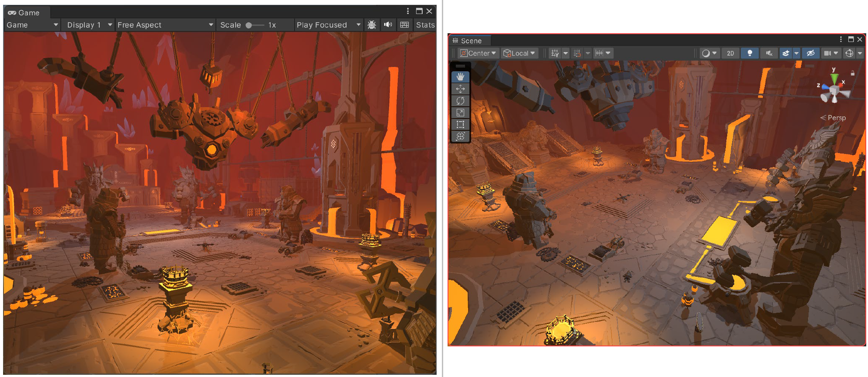Screen dimensions: 868x377
Task: Mute audio in the Game view
Action: click(388, 25)
